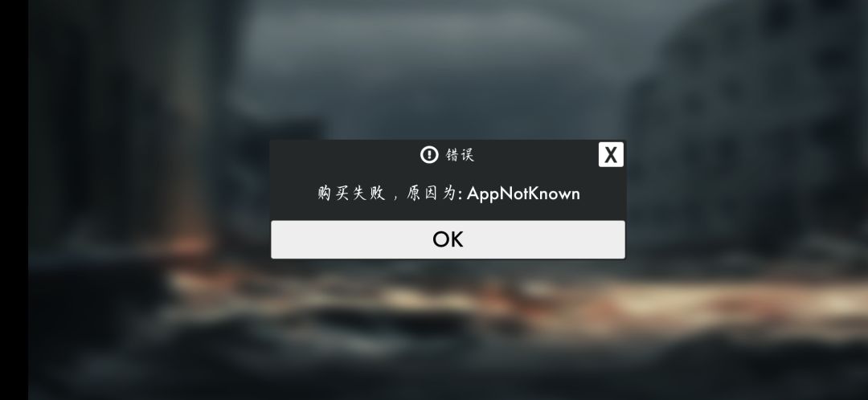This screenshot has width=868, height=400.
Task: Acknowledge the error via the OK button
Action: [448, 239]
